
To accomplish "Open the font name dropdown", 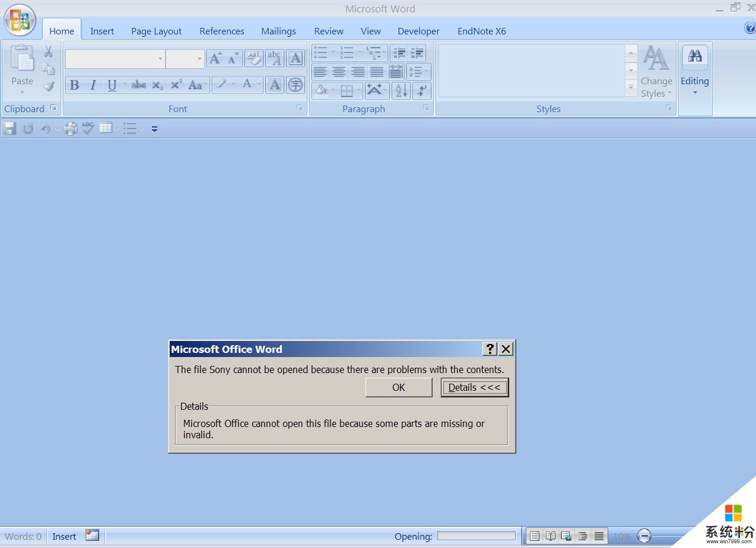I will click(x=160, y=59).
